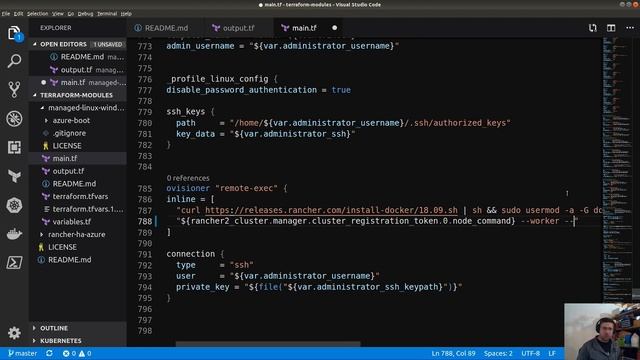The height and width of the screenshot is (360, 640).
Task: Change encoding via UTF-8
Action: 531,353
